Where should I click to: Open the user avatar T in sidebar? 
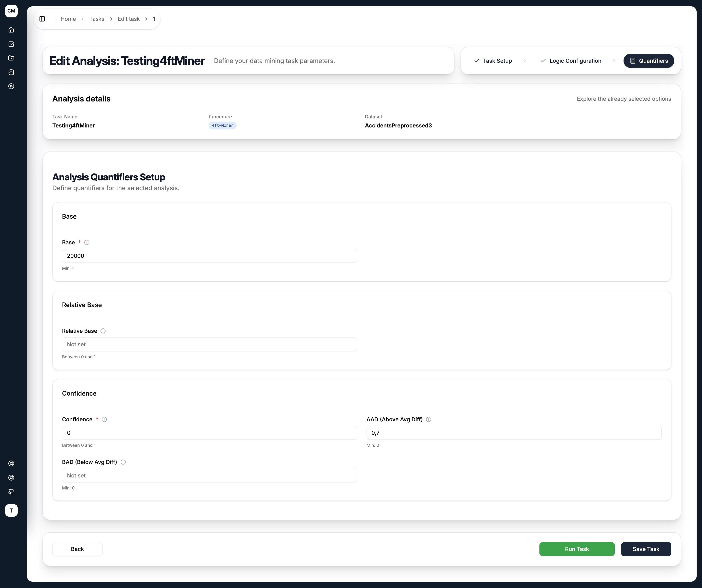click(x=11, y=511)
